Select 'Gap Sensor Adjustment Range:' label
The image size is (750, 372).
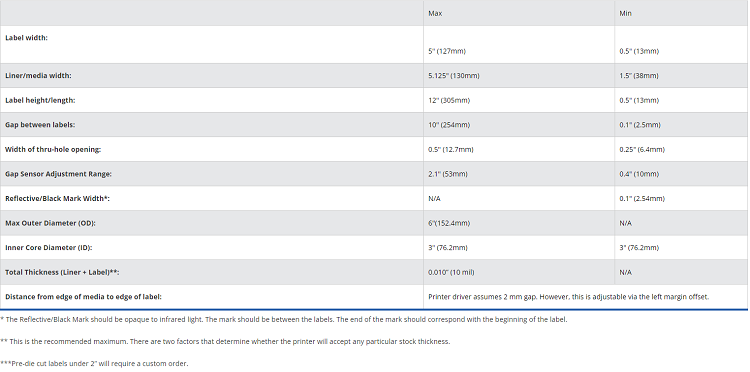(58, 174)
